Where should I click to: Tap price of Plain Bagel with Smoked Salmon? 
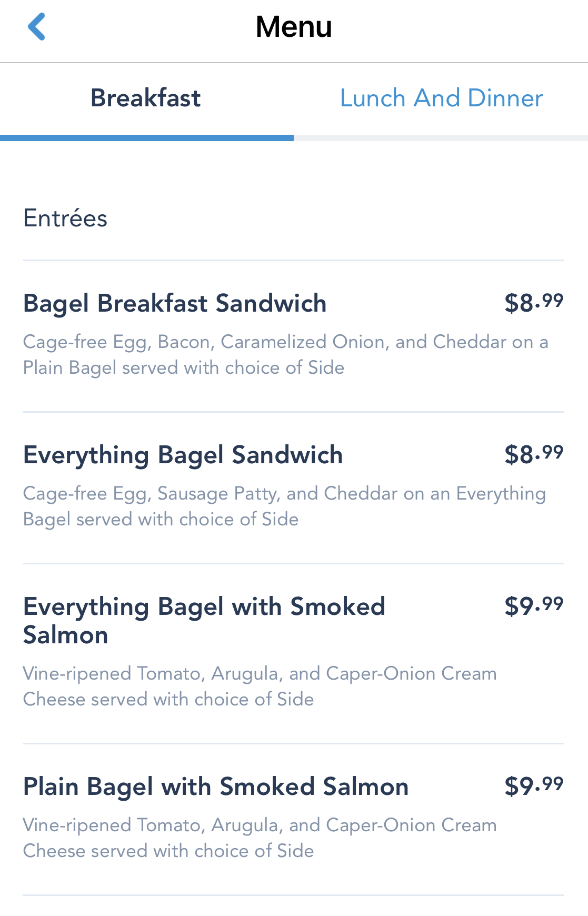coord(533,786)
